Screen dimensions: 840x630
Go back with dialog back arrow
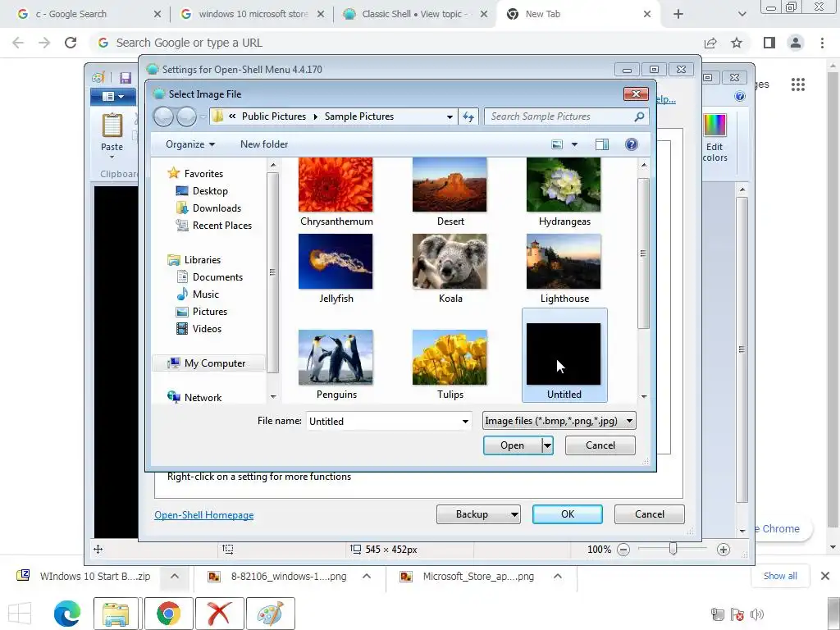pos(164,116)
